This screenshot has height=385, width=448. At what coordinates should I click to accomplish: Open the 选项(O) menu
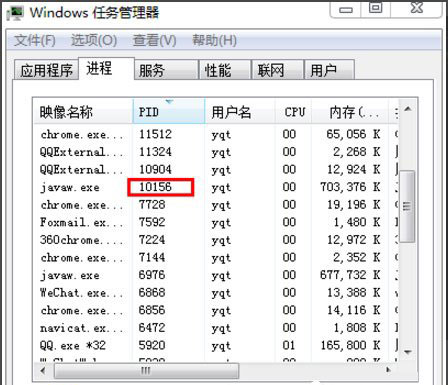[x=94, y=40]
